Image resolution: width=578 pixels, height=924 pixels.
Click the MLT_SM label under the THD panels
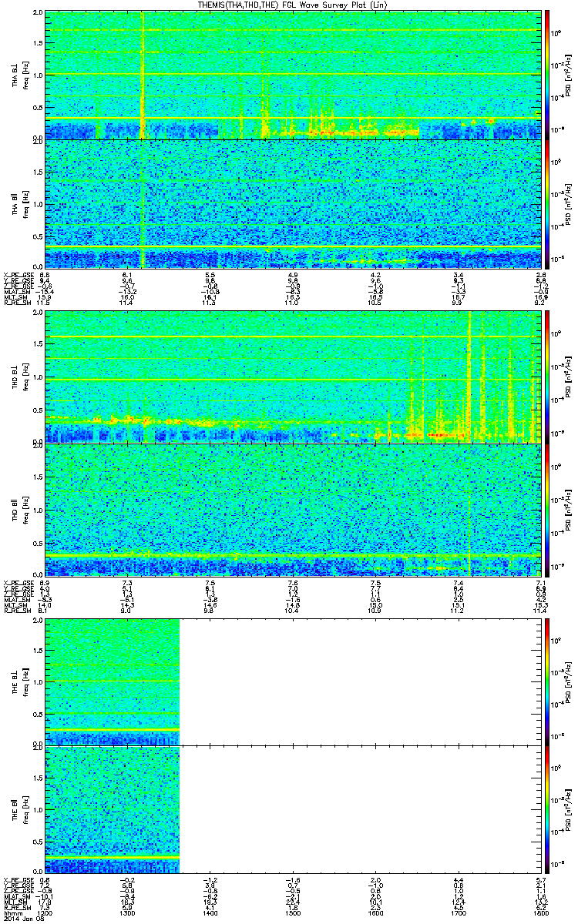(17, 606)
